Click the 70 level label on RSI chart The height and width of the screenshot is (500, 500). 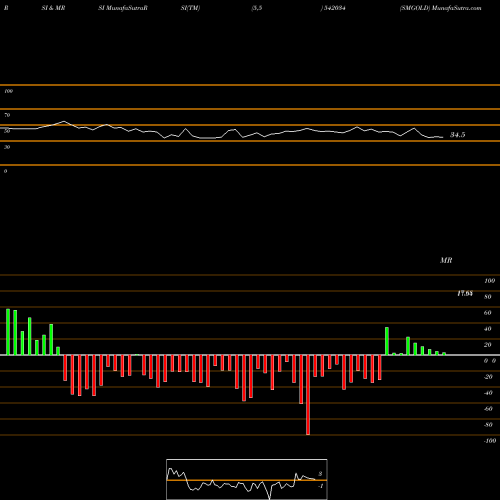tap(7, 115)
